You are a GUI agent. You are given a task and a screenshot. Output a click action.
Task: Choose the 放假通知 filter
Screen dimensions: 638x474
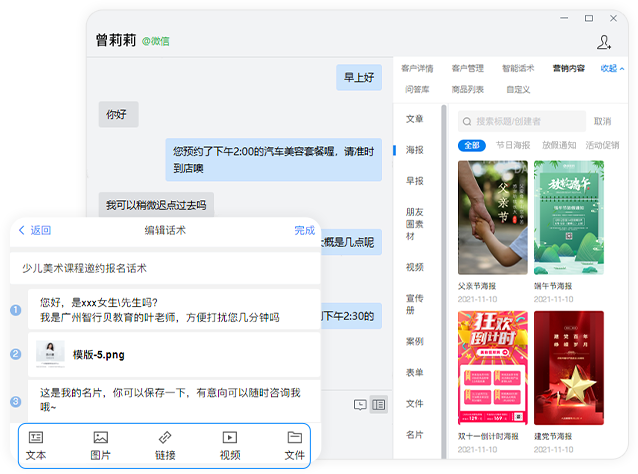pos(559,145)
